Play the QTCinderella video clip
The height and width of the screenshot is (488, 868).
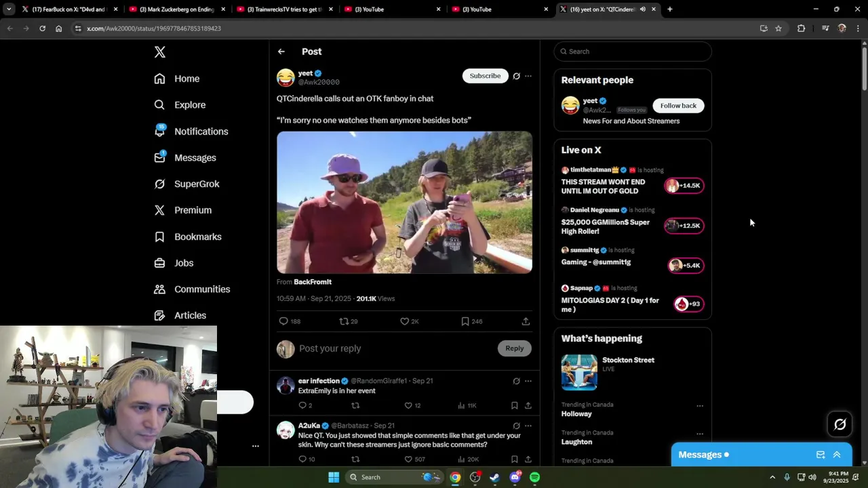coord(404,202)
